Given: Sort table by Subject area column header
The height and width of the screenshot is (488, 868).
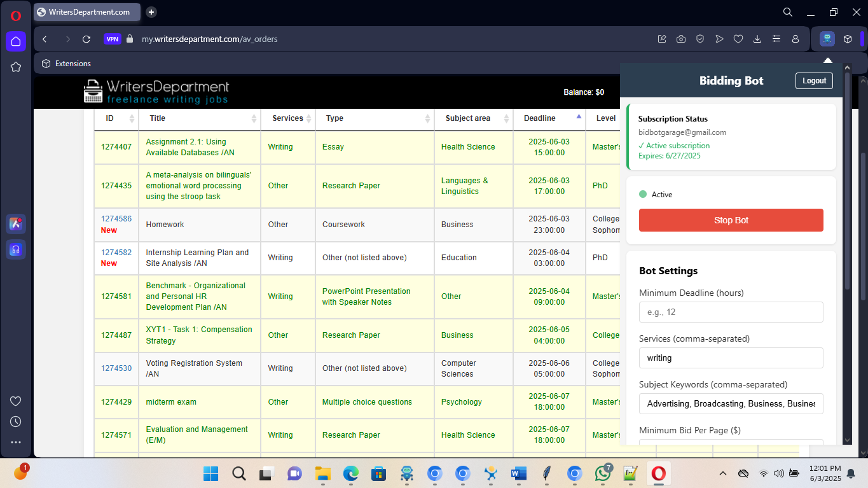Looking at the screenshot, I should tap(474, 118).
